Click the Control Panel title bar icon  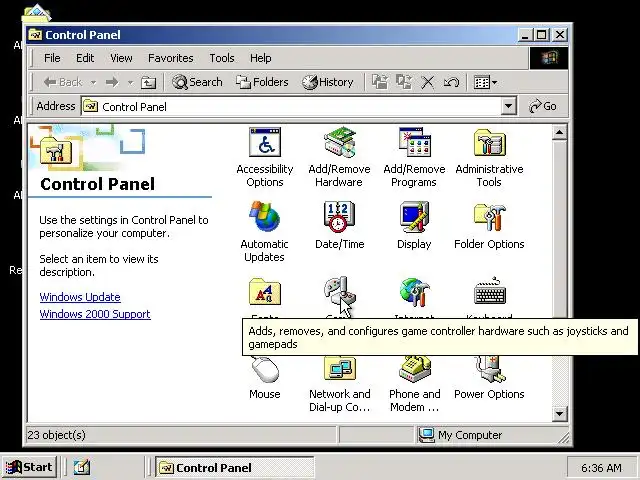(35, 35)
